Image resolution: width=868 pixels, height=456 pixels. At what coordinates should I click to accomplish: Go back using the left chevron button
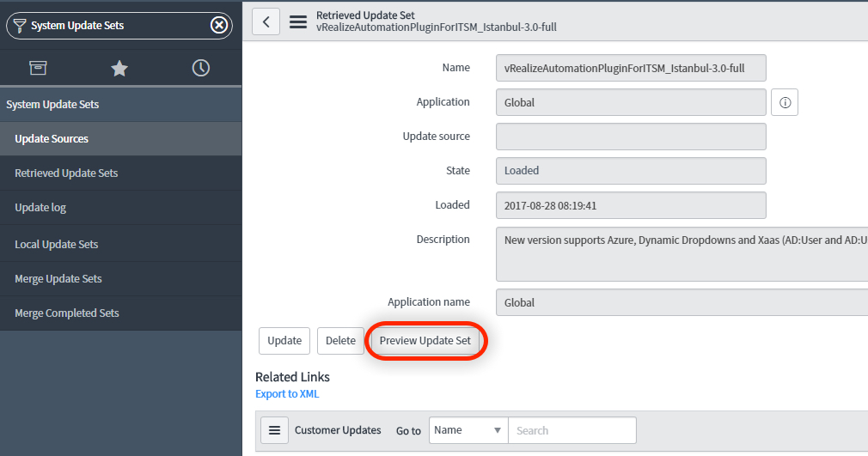click(266, 22)
